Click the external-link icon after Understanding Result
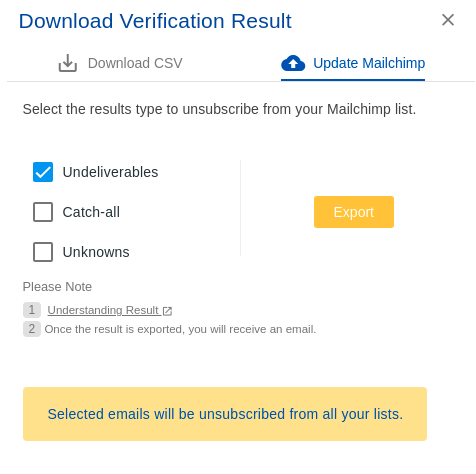Viewport: 476px width, 474px height. [167, 311]
